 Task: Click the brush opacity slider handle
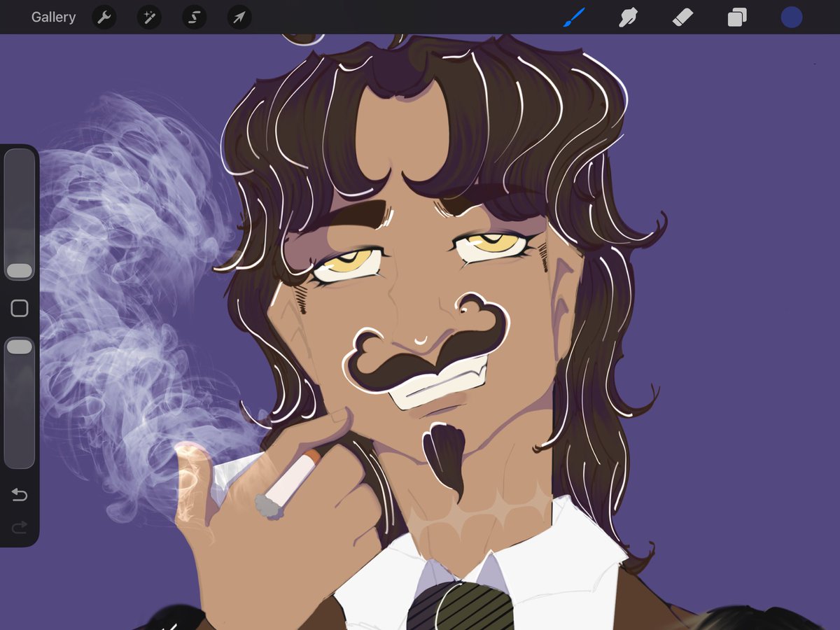[x=20, y=346]
